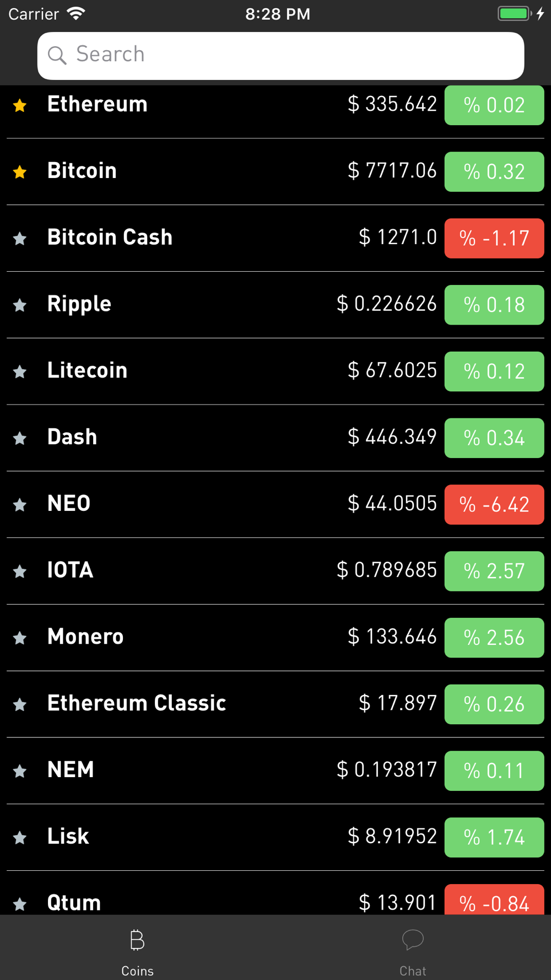Select the Lisk coin name

point(68,837)
